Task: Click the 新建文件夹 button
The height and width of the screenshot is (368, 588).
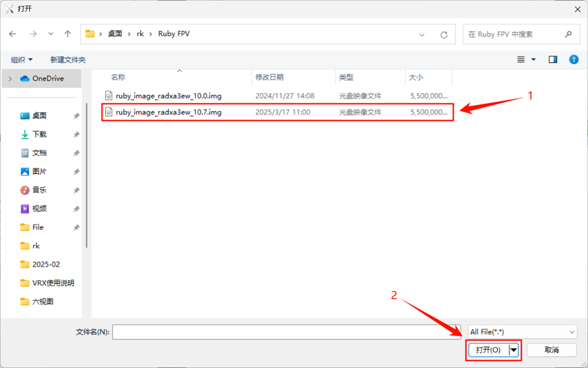Action: tap(68, 59)
